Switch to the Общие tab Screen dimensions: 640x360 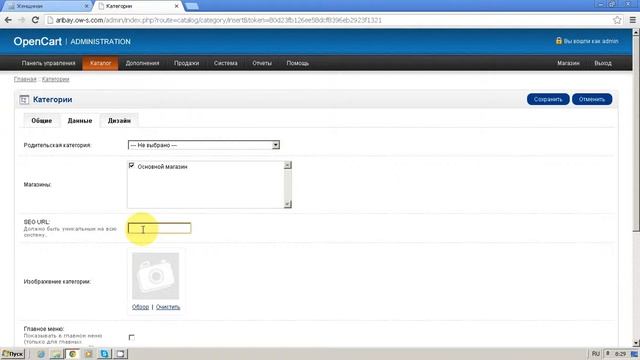pyautogui.click(x=42, y=121)
